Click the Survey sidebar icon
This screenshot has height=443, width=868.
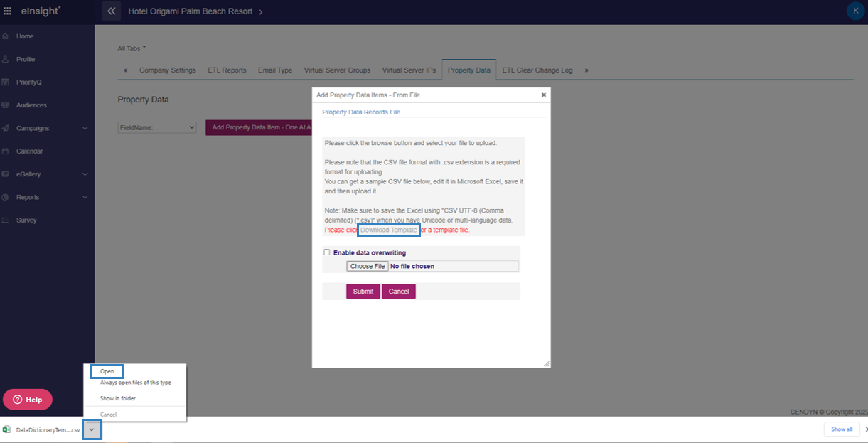(6, 220)
